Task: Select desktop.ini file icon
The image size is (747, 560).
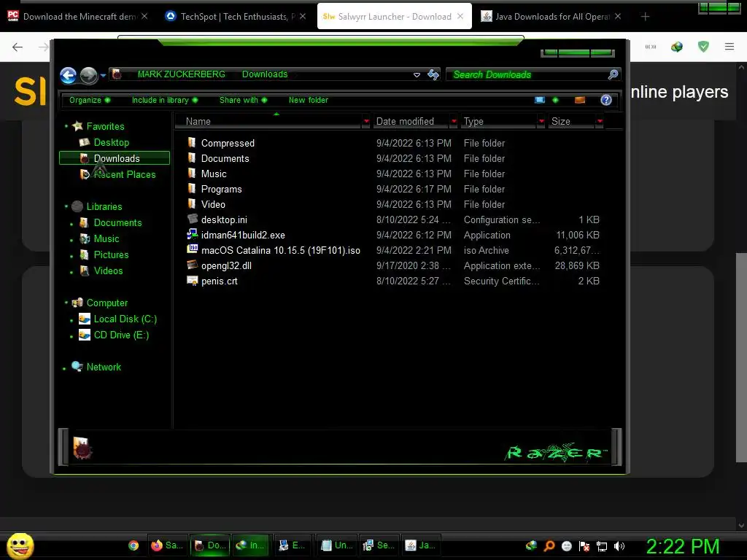Action: 193,219
